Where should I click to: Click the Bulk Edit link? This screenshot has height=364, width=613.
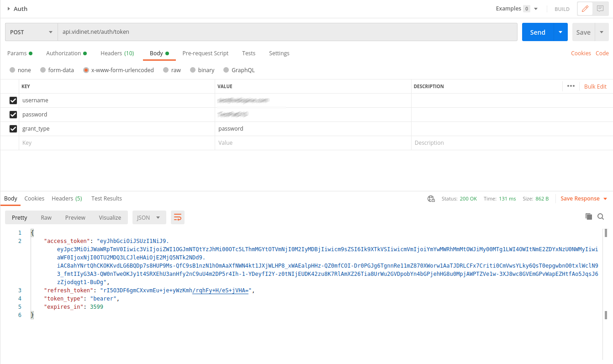click(595, 86)
